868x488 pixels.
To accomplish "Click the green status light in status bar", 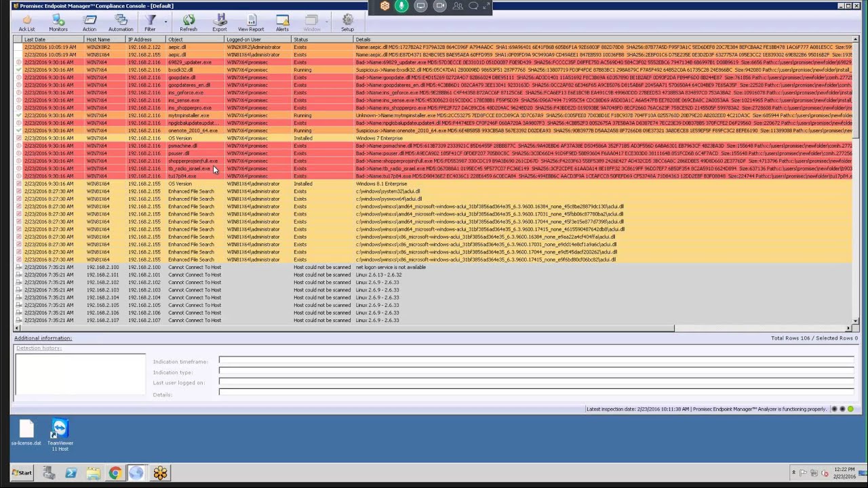I will tap(850, 409).
